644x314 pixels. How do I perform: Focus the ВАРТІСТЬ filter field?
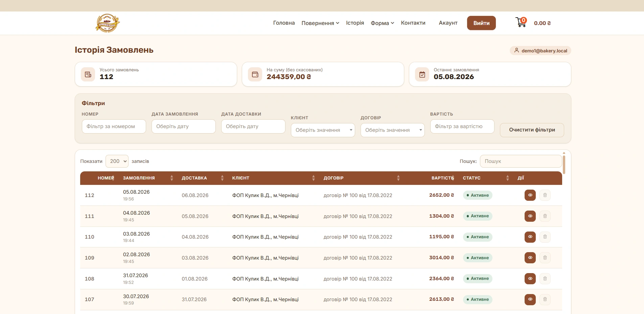click(462, 126)
